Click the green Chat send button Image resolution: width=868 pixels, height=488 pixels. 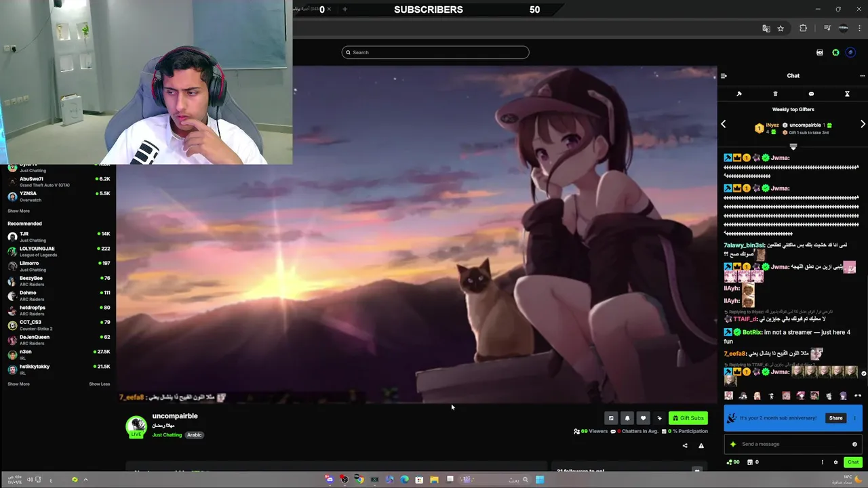853,462
